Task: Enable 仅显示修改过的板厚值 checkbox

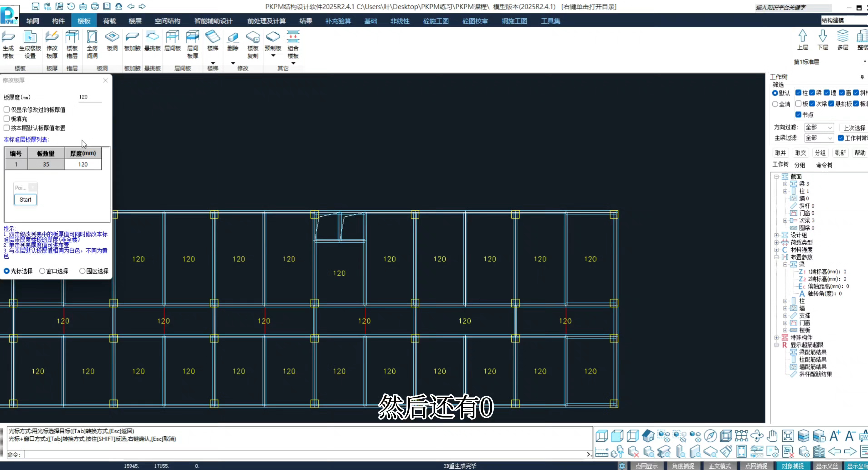Action: click(7, 110)
